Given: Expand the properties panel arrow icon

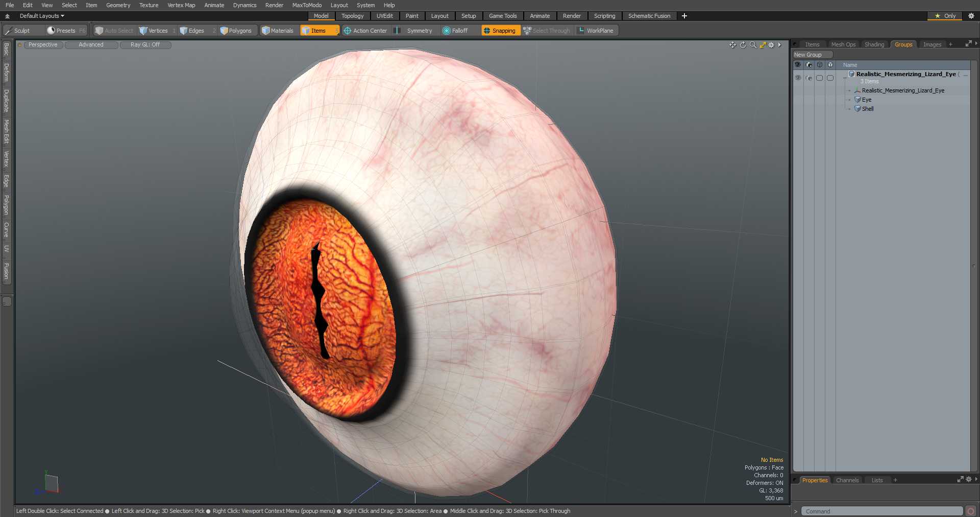Looking at the screenshot, I should click(x=976, y=480).
